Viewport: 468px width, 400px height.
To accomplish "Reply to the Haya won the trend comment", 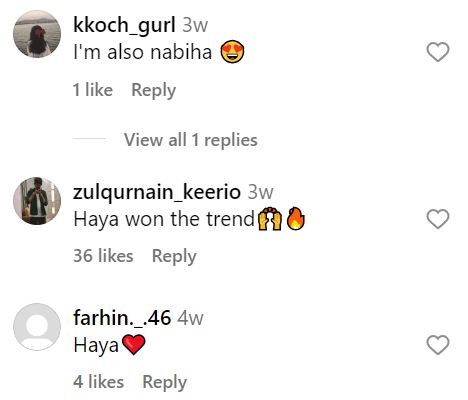I will point(174,256).
